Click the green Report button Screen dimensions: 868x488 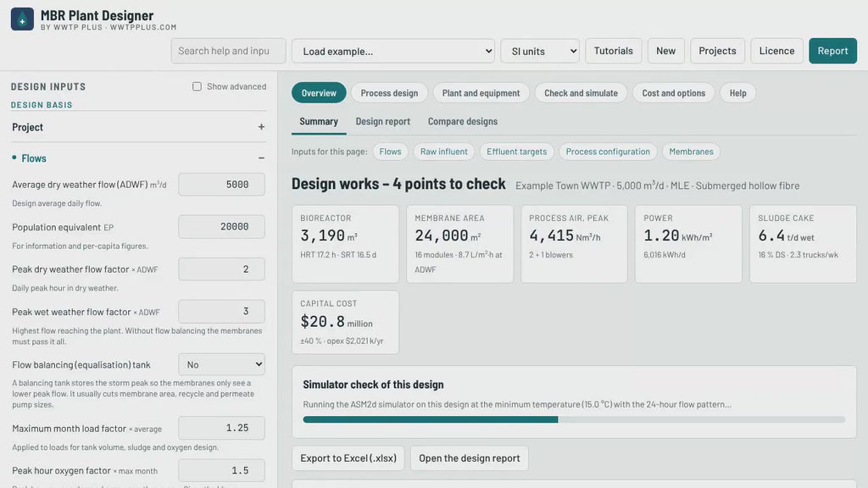(x=832, y=51)
